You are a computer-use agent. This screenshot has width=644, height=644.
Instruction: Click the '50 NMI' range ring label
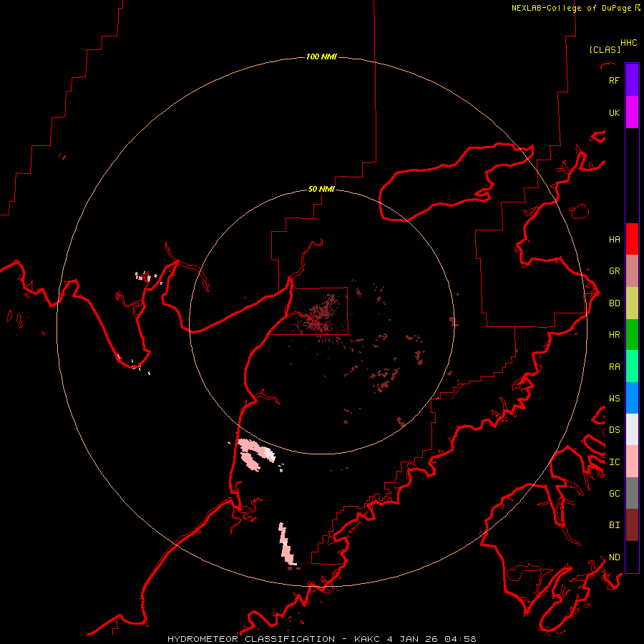click(321, 189)
